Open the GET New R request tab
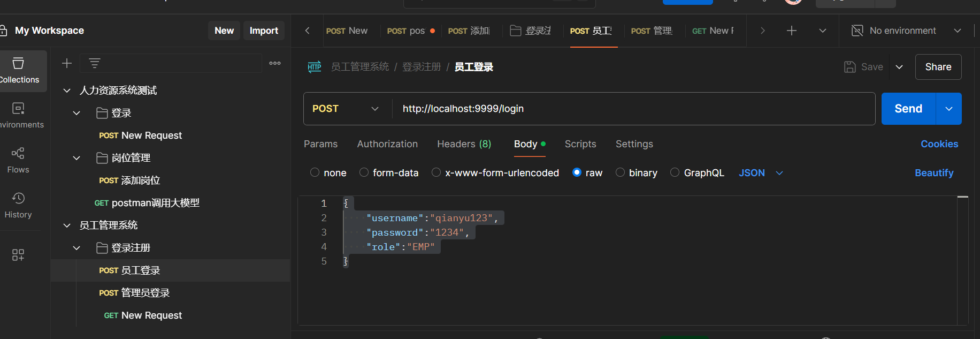Image resolution: width=980 pixels, height=339 pixels. coord(714,31)
